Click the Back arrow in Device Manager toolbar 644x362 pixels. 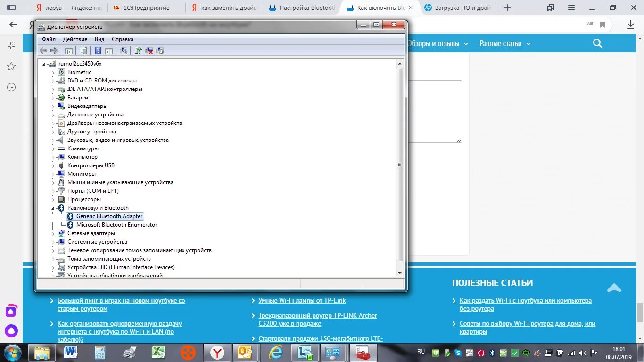[x=43, y=50]
